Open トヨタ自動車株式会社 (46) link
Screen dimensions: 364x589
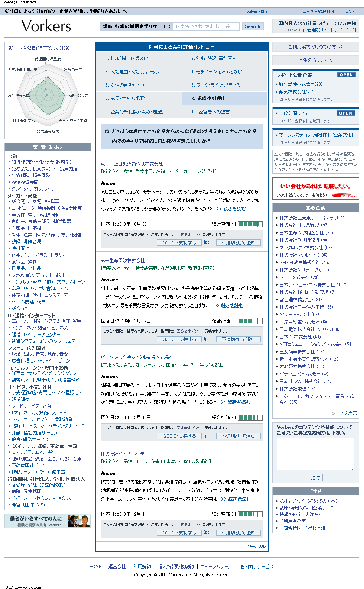[x=304, y=263]
